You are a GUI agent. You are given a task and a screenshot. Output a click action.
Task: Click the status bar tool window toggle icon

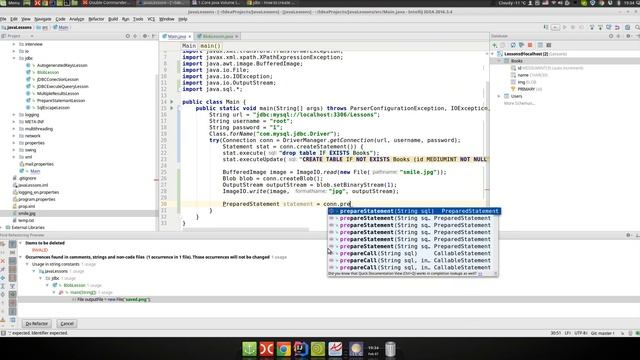(x=3, y=333)
